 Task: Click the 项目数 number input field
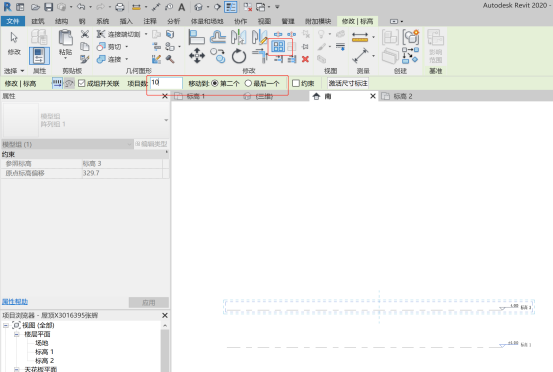coord(166,83)
